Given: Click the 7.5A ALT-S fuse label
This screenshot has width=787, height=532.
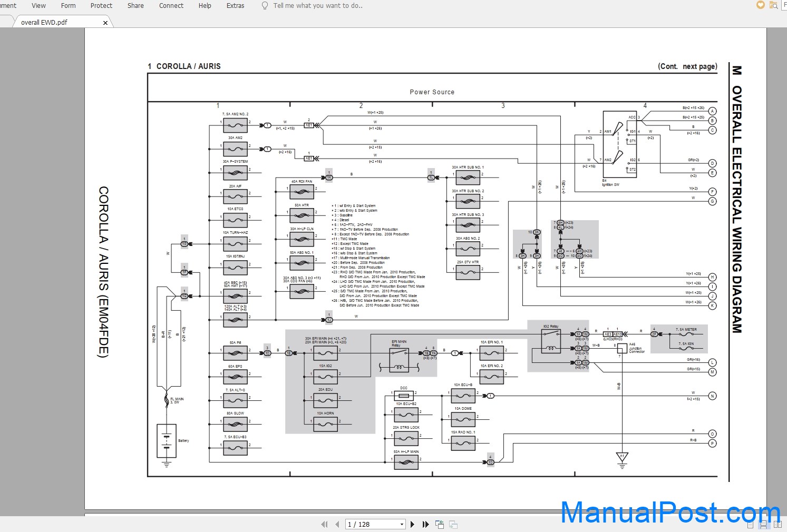Looking at the screenshot, I should click(235, 390).
